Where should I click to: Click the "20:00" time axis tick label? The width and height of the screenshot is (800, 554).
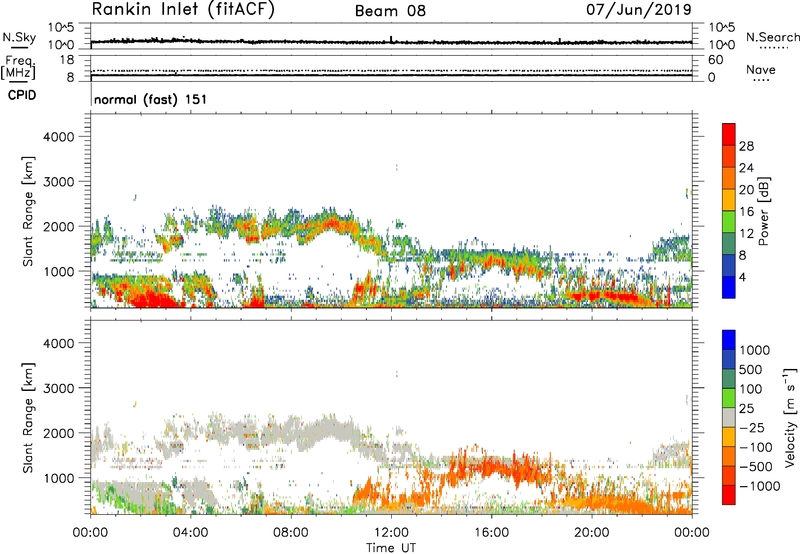point(591,532)
